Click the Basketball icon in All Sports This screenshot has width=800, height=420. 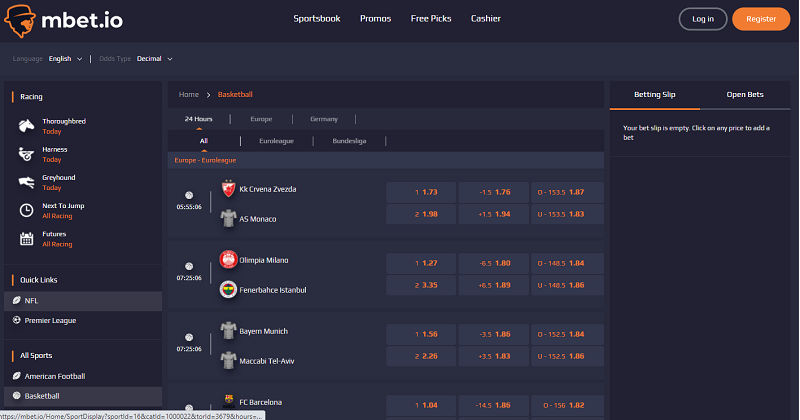point(16,396)
